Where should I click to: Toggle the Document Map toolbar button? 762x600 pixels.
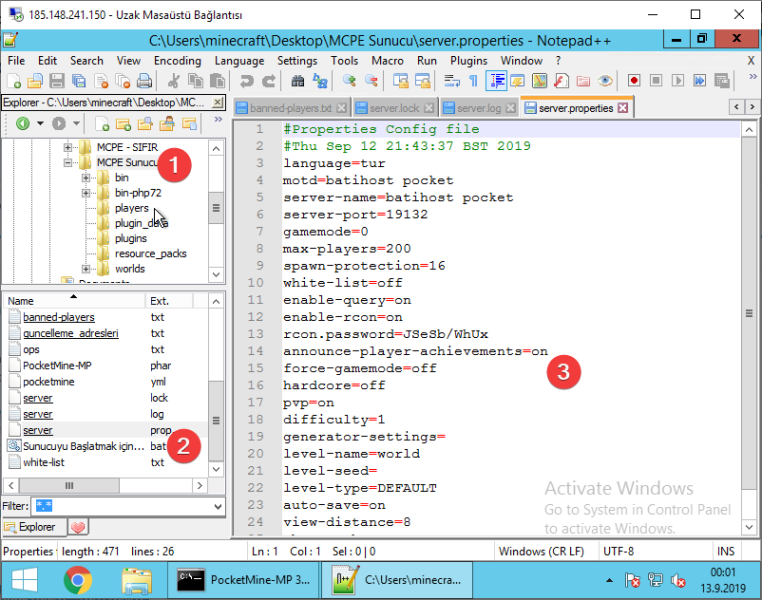click(x=539, y=81)
